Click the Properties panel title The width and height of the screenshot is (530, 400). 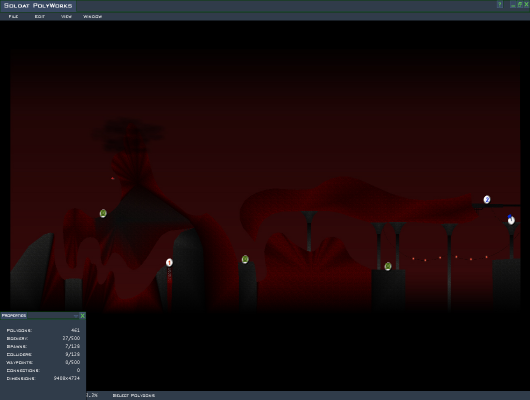(x=14, y=315)
